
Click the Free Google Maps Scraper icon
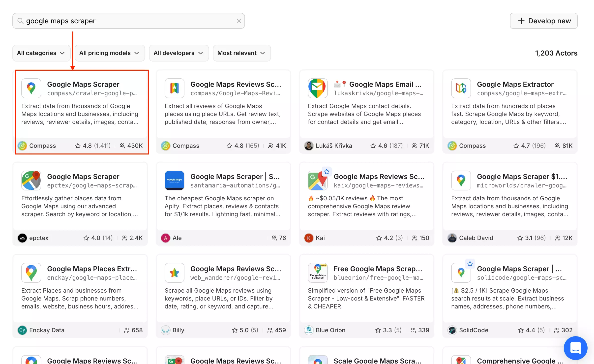[318, 273]
